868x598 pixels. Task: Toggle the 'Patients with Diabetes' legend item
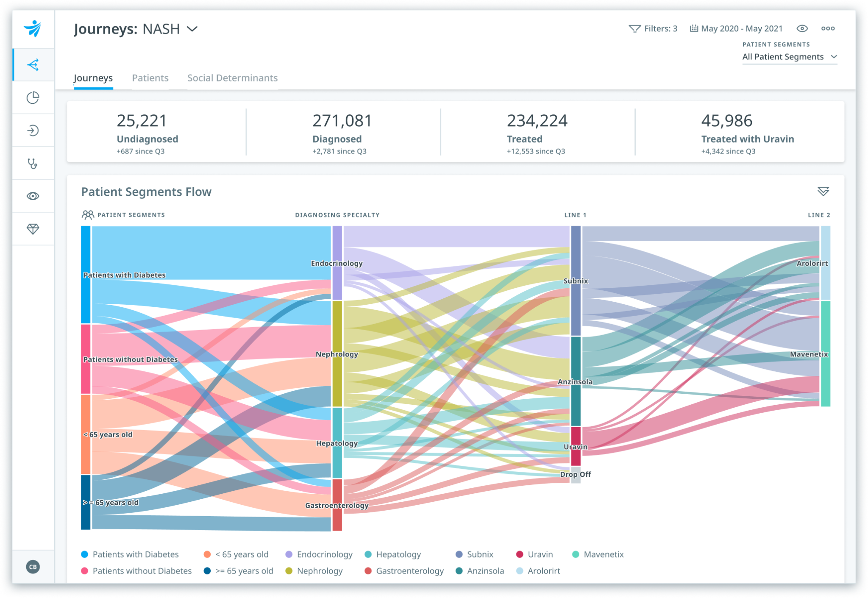tap(130, 554)
